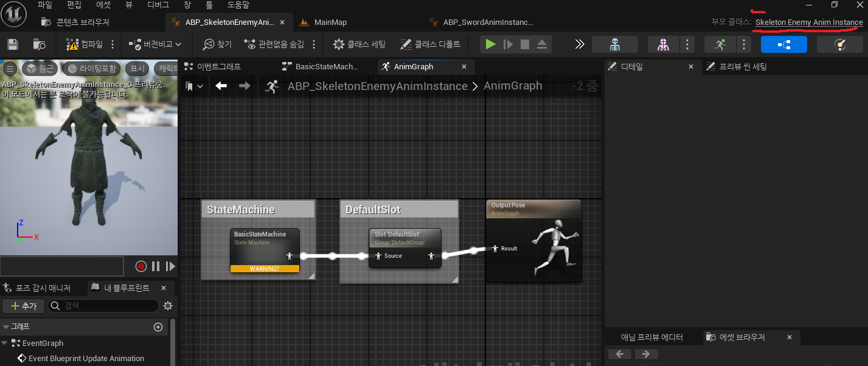Screen dimensions: 868x366
Task: Open My Blueprint settings gear
Action: [168, 306]
